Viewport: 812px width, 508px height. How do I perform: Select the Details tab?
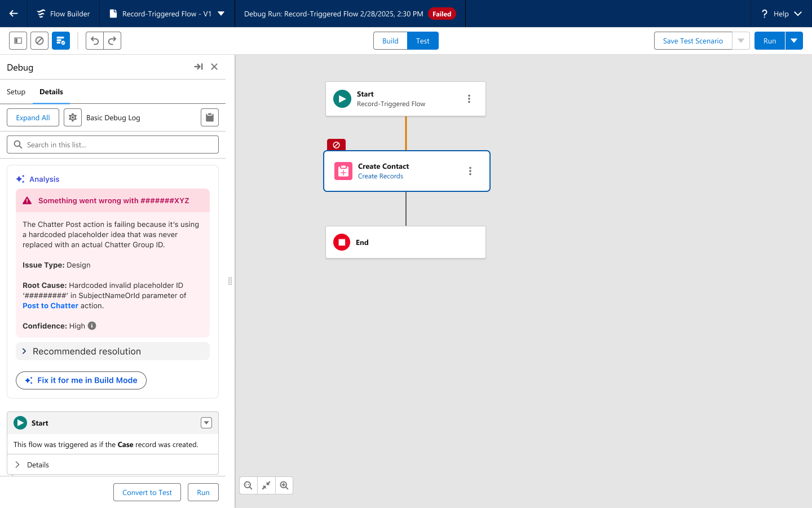(51, 91)
